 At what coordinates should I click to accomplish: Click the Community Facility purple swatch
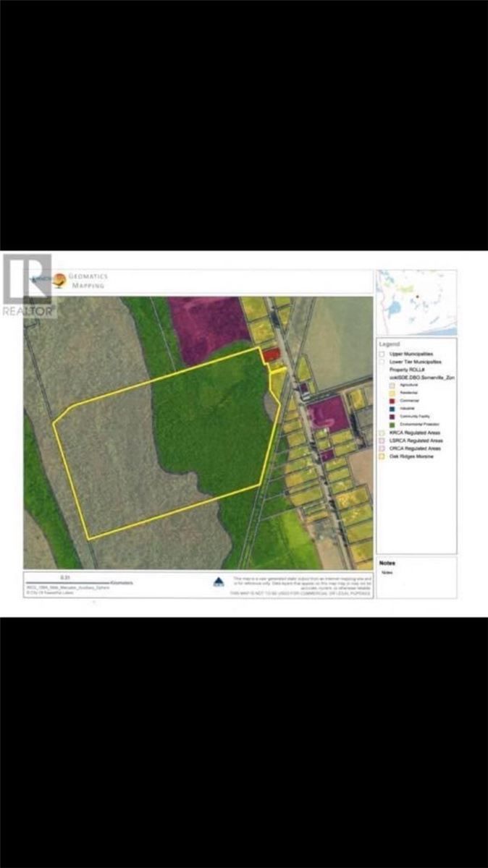tap(392, 416)
